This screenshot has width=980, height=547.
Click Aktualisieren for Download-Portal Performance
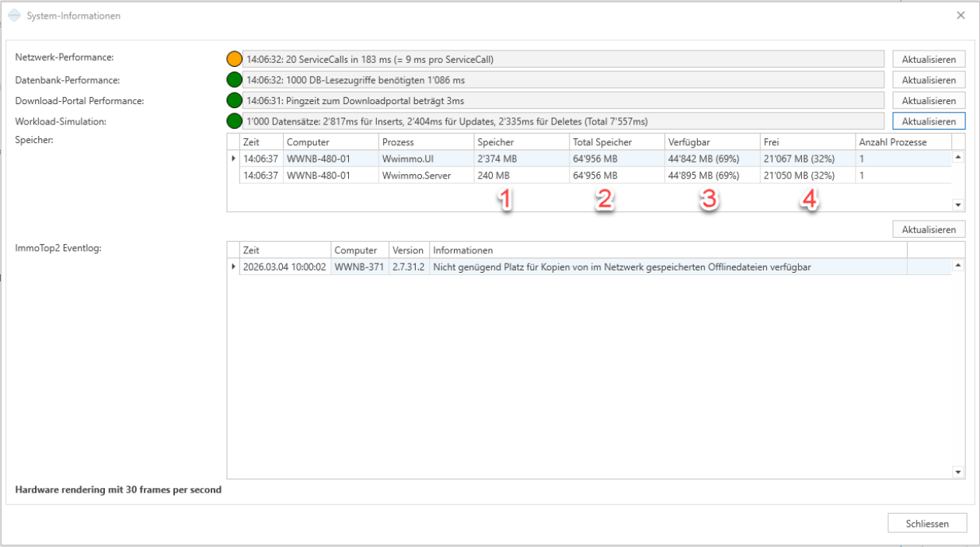929,100
